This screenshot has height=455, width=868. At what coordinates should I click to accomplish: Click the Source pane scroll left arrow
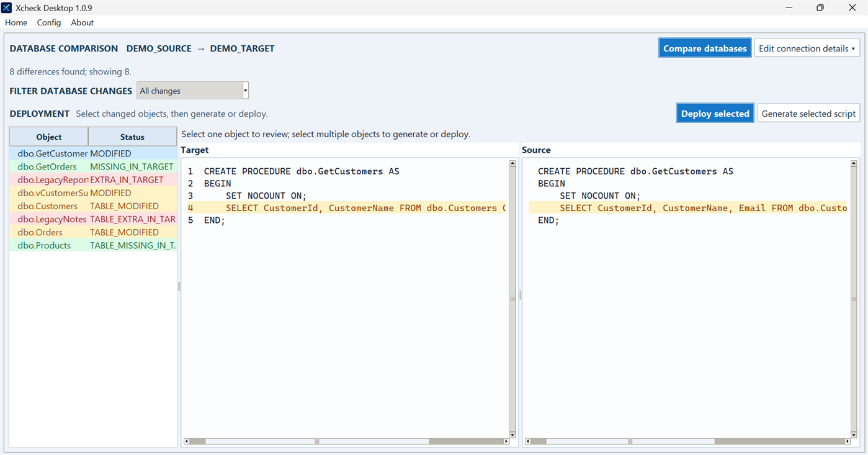[x=527, y=441]
